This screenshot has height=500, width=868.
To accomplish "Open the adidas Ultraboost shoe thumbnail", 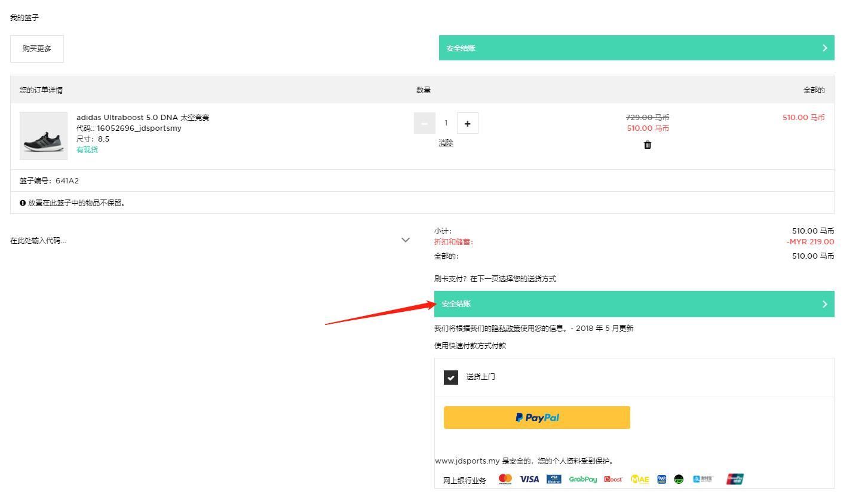I will 44,136.
